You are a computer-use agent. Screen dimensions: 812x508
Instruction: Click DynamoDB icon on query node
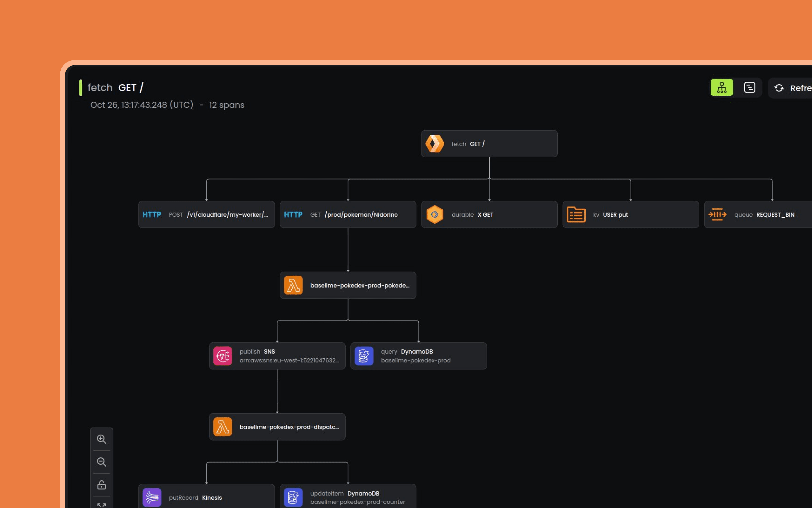pos(364,356)
